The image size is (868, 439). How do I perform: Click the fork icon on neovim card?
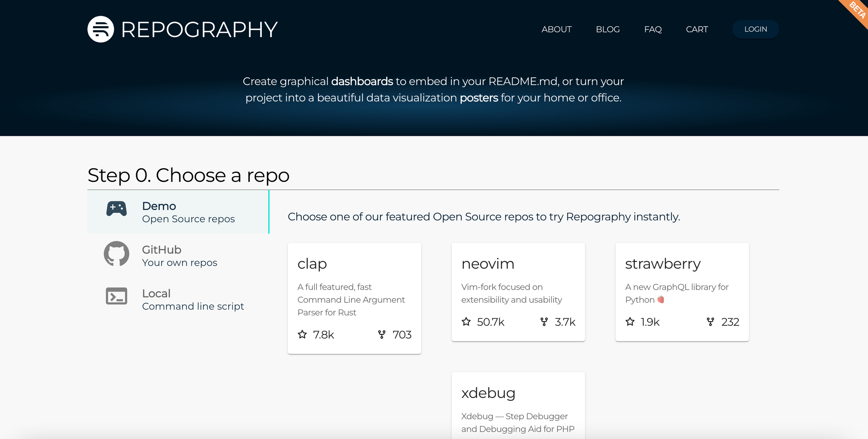tap(544, 322)
